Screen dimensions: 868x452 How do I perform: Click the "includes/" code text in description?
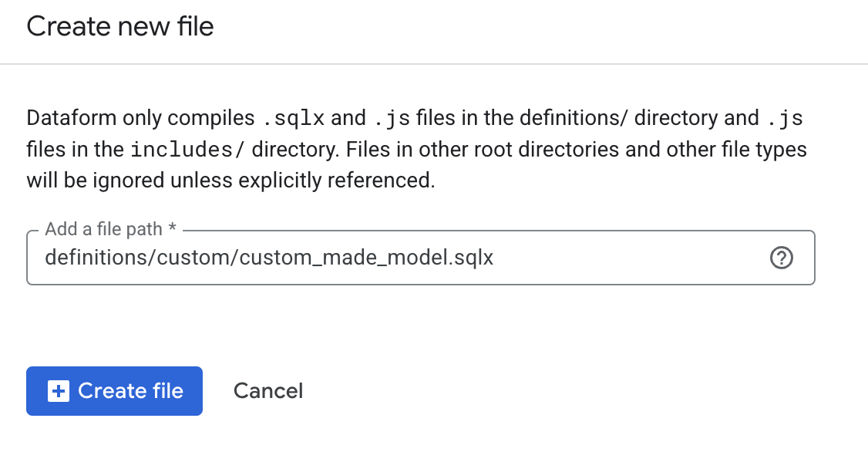coord(187,149)
